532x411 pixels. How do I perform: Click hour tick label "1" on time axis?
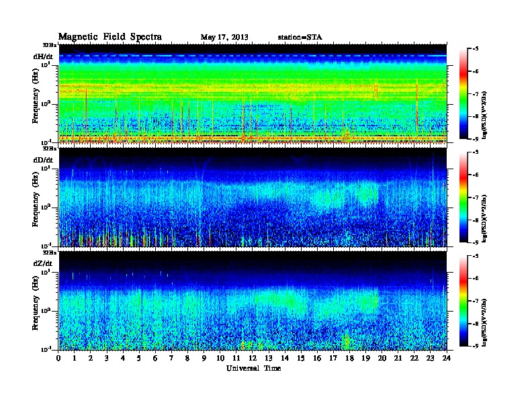pyautogui.click(x=75, y=358)
